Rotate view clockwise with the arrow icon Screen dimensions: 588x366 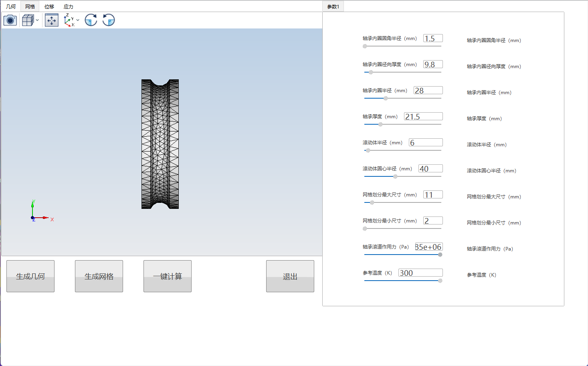(91, 20)
